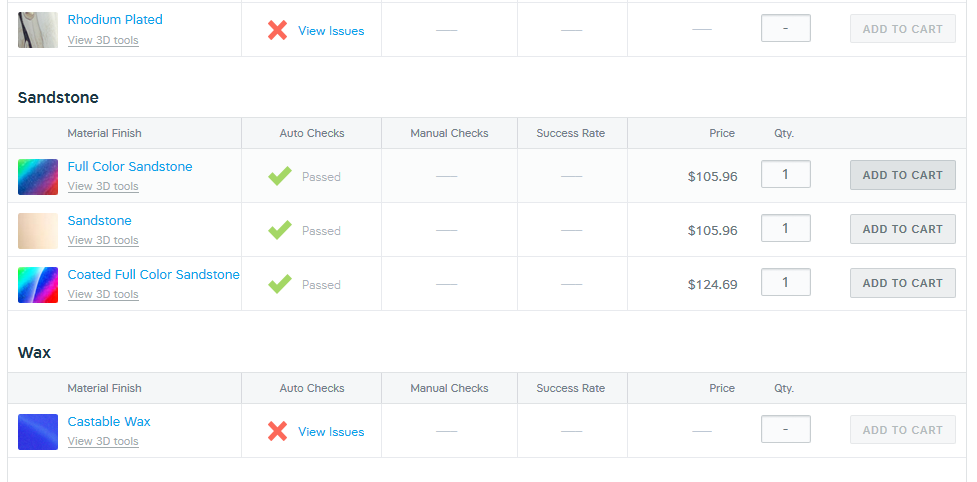Click the green check icon for Full Color Sandstone
This screenshot has height=482, width=977.
280,176
